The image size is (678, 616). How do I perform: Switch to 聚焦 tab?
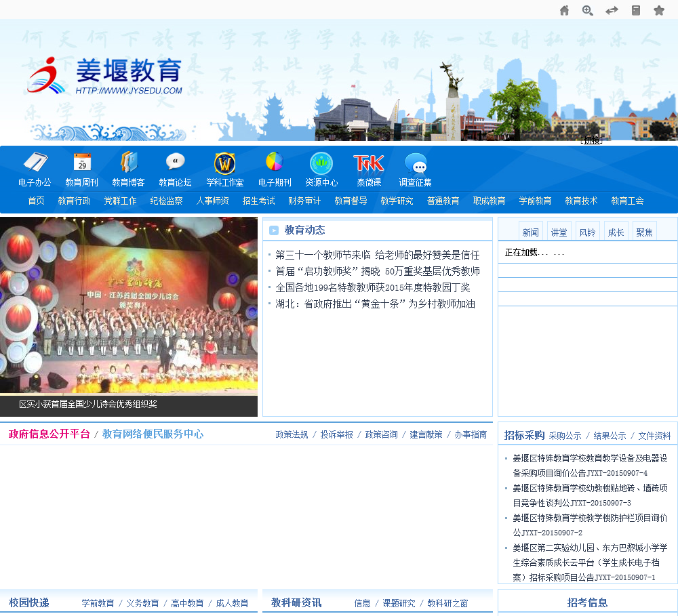pyautogui.click(x=644, y=232)
